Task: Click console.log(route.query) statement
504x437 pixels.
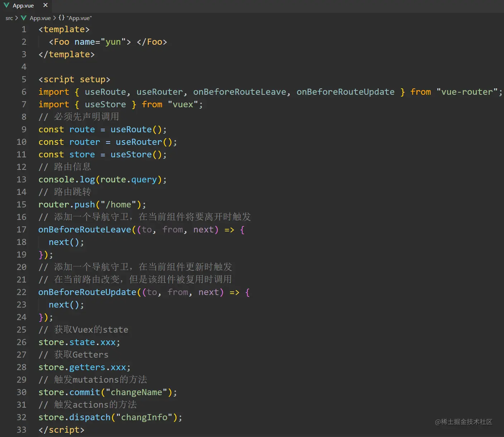Action: pyautogui.click(x=102, y=180)
